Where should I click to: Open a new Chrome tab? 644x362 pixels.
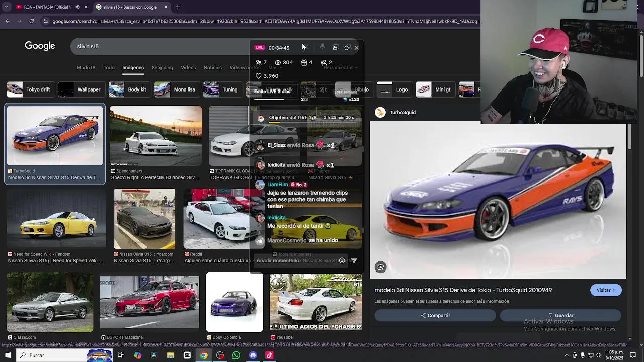(178, 7)
